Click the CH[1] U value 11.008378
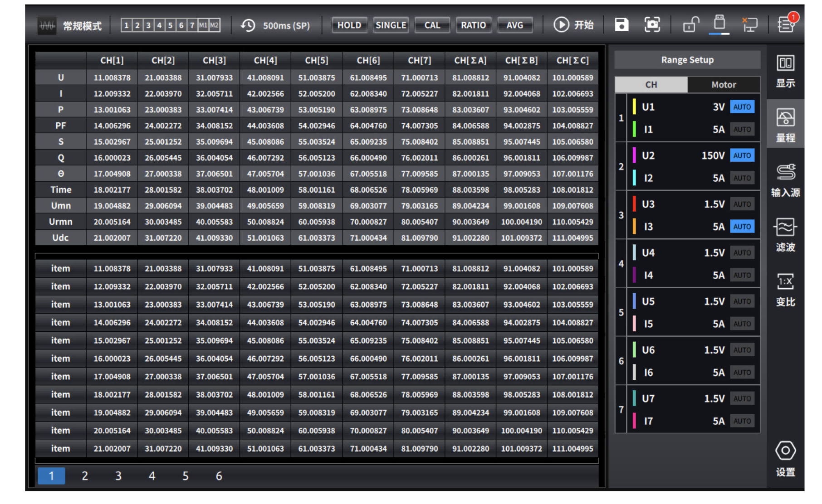Screen dimensions: 822x504 click(112, 78)
